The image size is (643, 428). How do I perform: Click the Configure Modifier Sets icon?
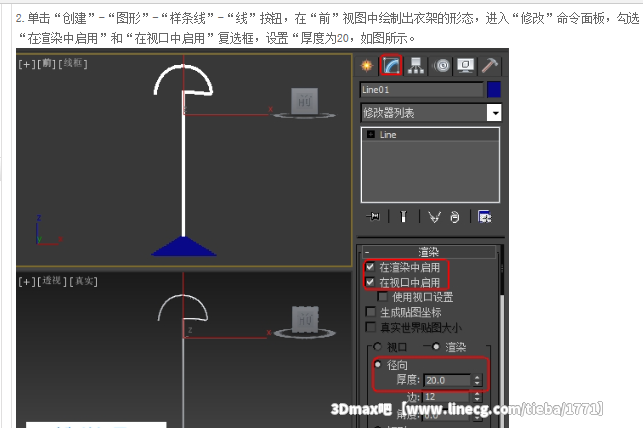click(x=484, y=216)
